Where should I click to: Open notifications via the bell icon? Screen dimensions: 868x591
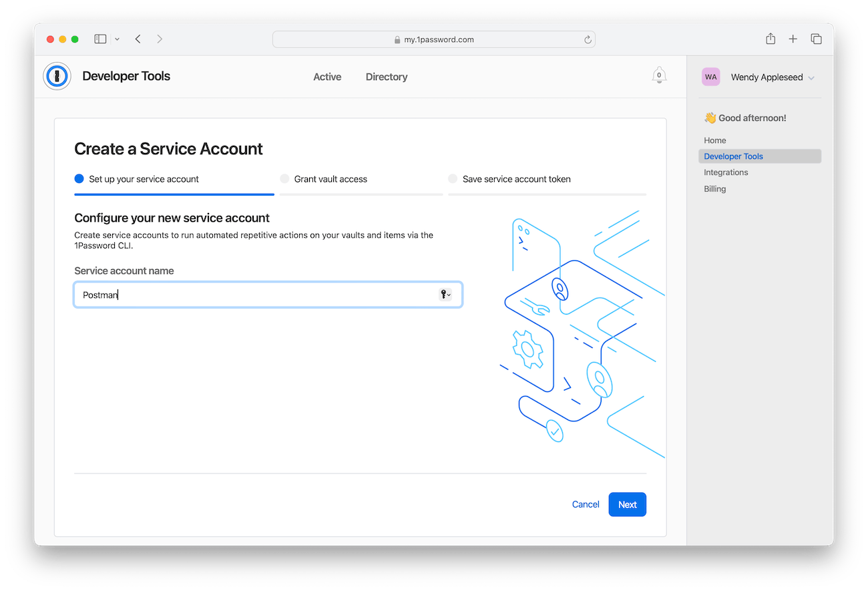659,75
